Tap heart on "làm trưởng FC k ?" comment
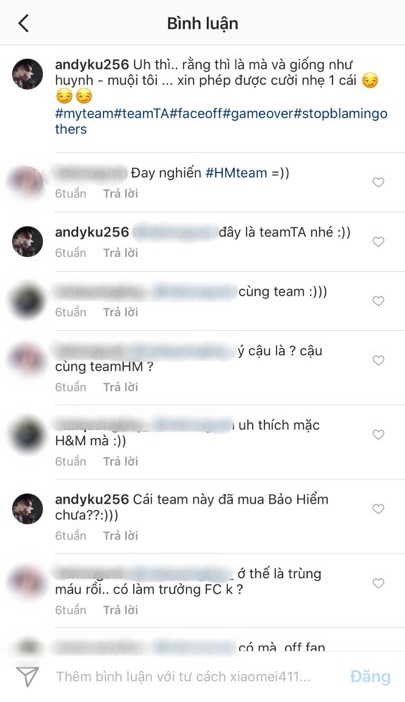This screenshot has height=702, width=405. pos(378,583)
